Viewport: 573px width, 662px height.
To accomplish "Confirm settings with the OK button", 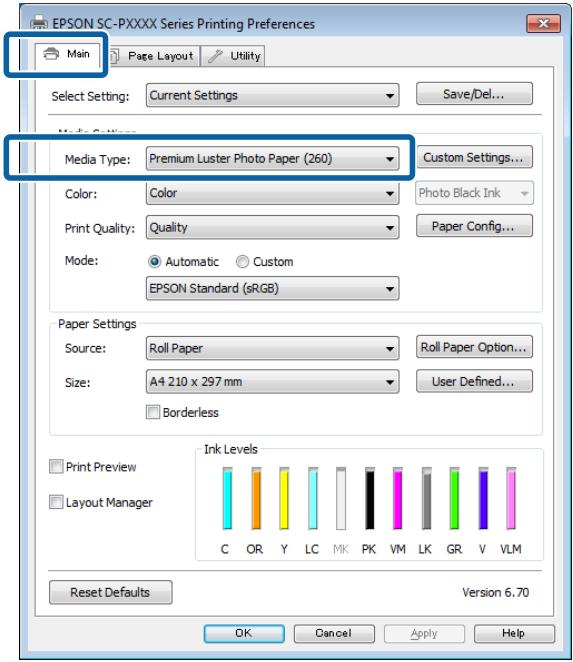I will 244,633.
